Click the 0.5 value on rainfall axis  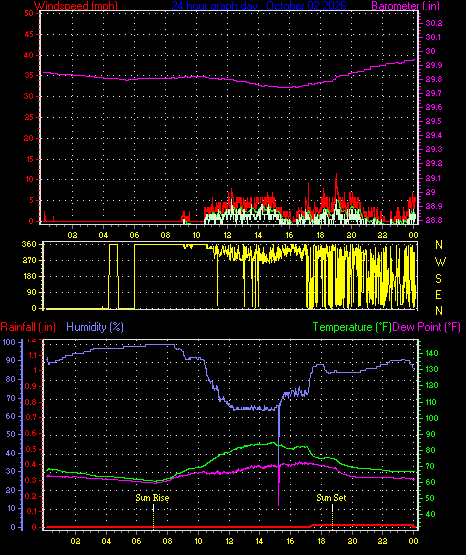click(31, 449)
